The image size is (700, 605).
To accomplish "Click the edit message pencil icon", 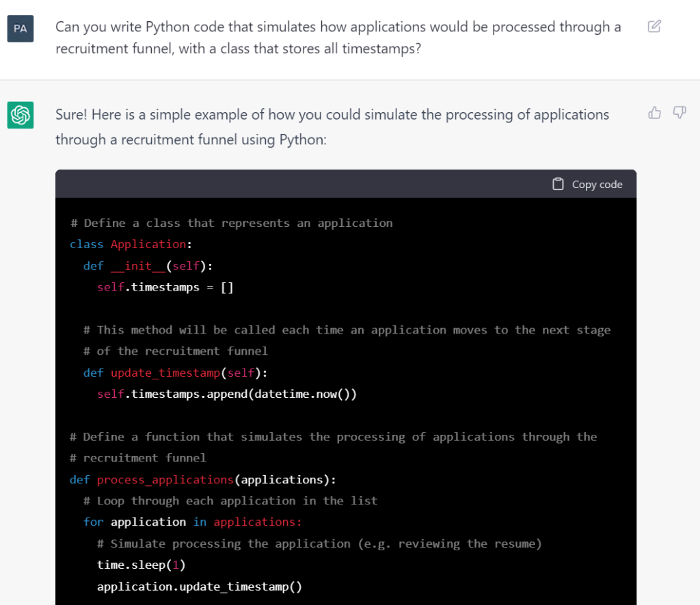I will pyautogui.click(x=654, y=27).
